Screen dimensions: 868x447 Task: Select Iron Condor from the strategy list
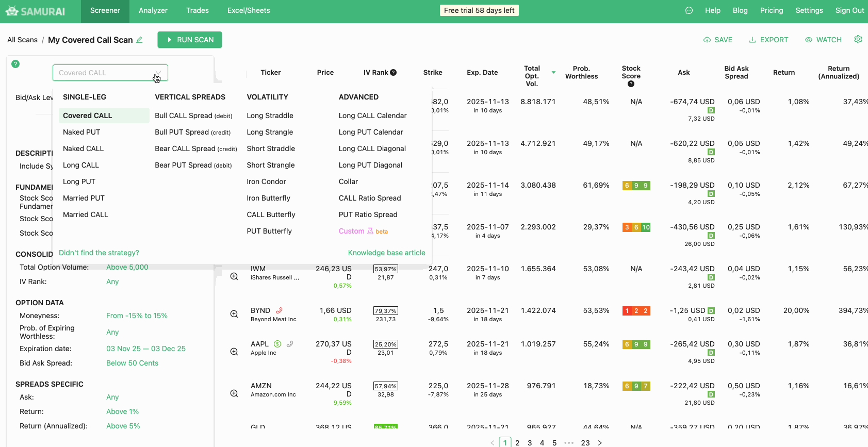pos(266,181)
